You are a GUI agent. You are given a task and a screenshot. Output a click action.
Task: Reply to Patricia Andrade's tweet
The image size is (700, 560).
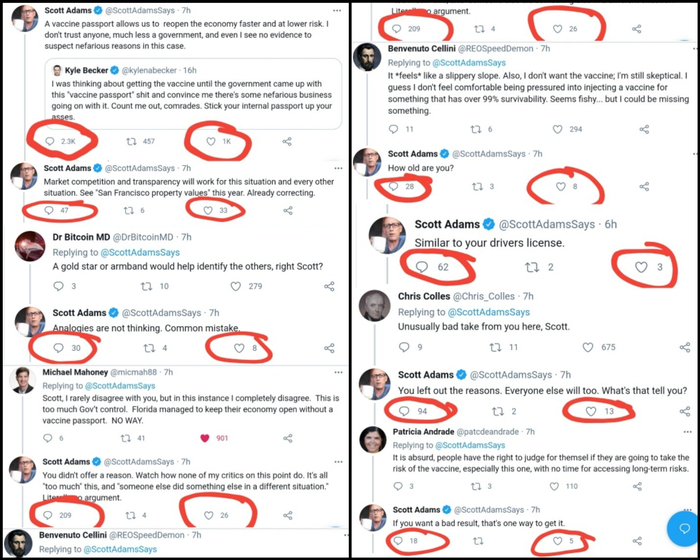pyautogui.click(x=399, y=486)
